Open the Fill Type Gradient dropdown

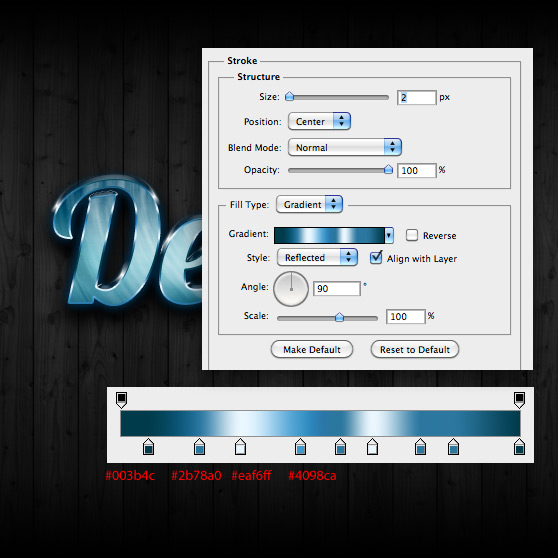(309, 204)
